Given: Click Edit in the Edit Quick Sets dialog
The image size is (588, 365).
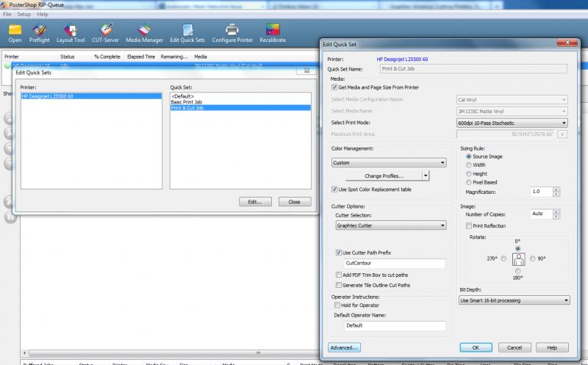Looking at the screenshot, I should (x=255, y=202).
